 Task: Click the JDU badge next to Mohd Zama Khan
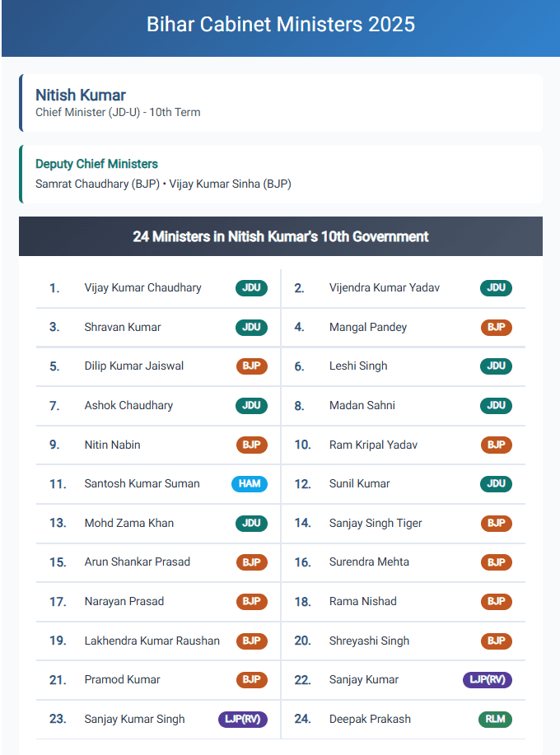251,523
